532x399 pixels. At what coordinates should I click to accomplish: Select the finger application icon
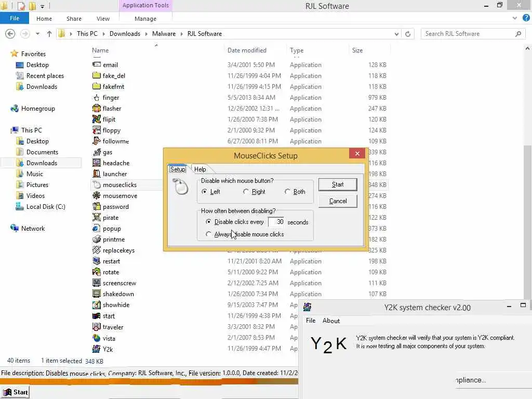click(x=97, y=97)
